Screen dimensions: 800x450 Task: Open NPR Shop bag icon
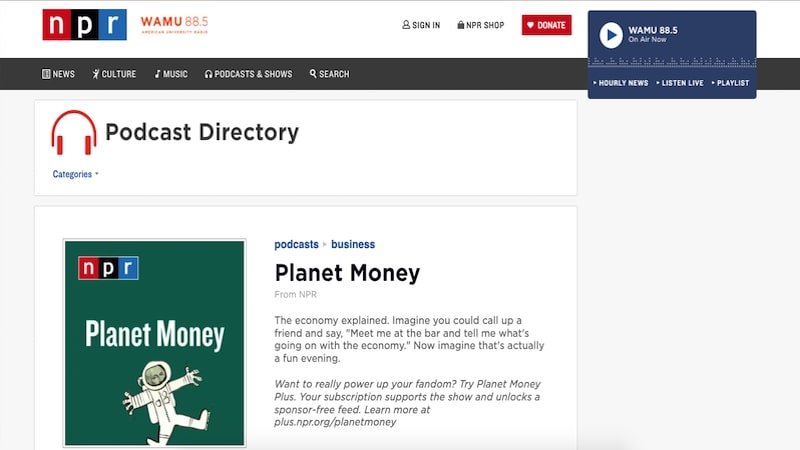point(461,24)
